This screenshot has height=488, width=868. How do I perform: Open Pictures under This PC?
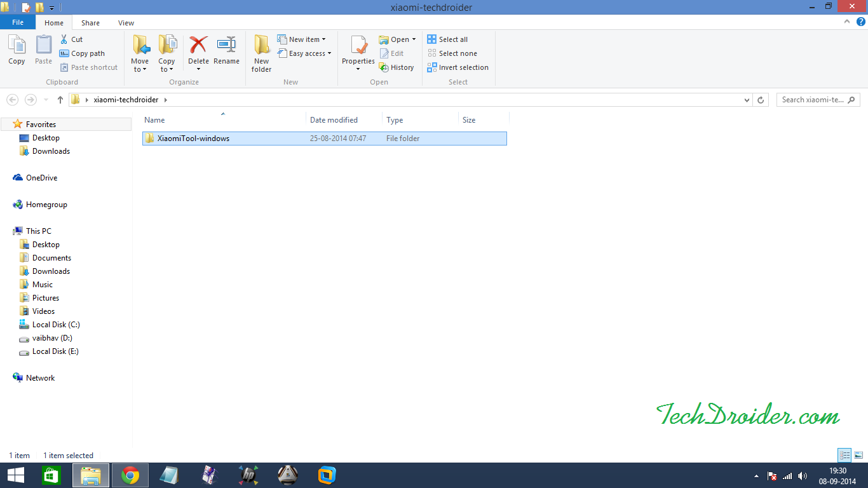coord(46,298)
